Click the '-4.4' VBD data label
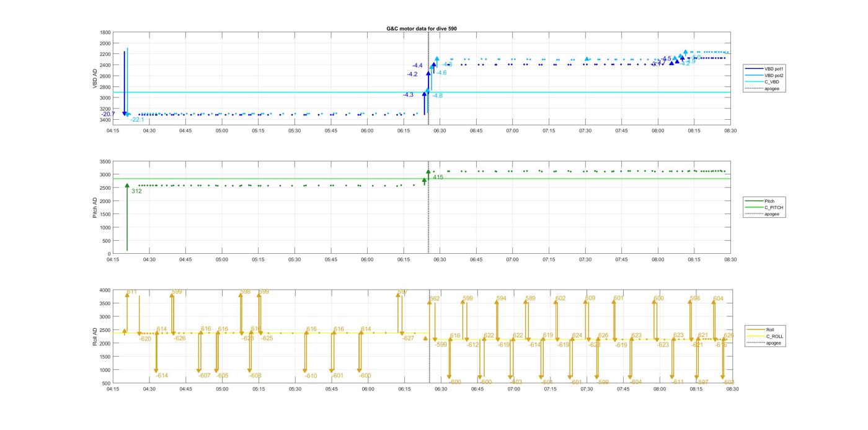The width and height of the screenshot is (868, 430). (417, 66)
